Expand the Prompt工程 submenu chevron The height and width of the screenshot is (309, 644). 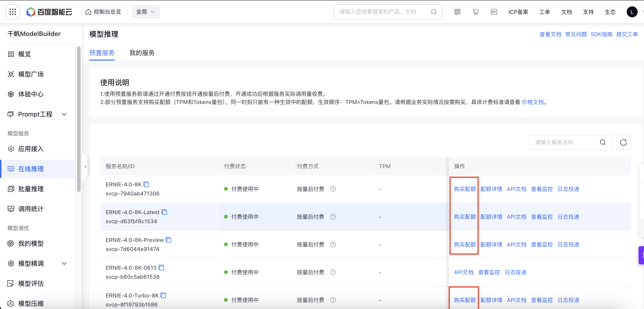[64, 114]
